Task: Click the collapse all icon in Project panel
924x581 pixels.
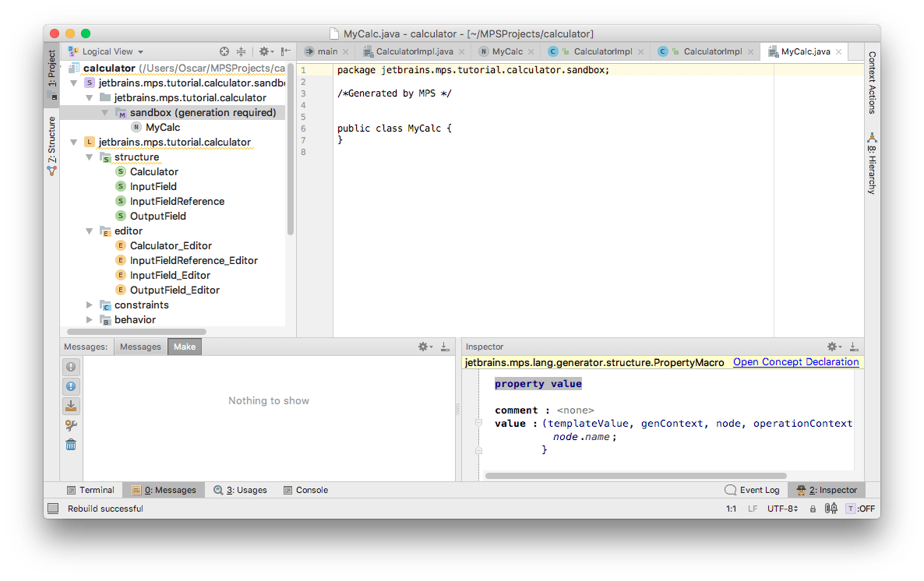Action: 242,51
